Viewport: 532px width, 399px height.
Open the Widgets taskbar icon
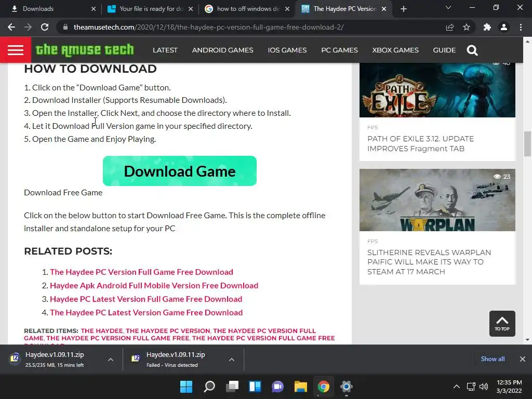pyautogui.click(x=255, y=387)
